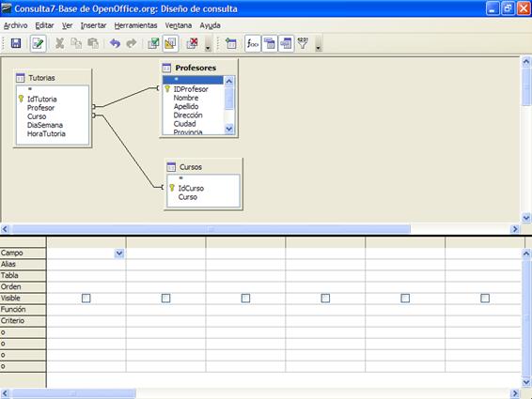
Task: Click the Redo arrow icon
Action: tap(132, 43)
